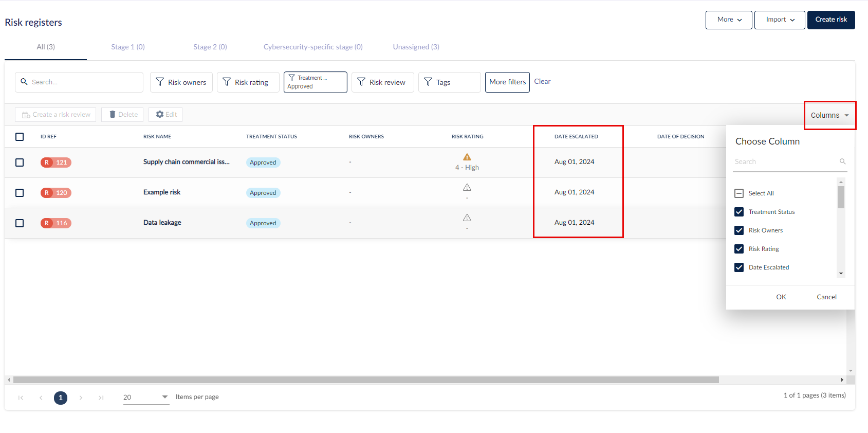Viewport: 868px width, 433px height.
Task: Sort by the Treatment Status column header
Action: (x=271, y=137)
